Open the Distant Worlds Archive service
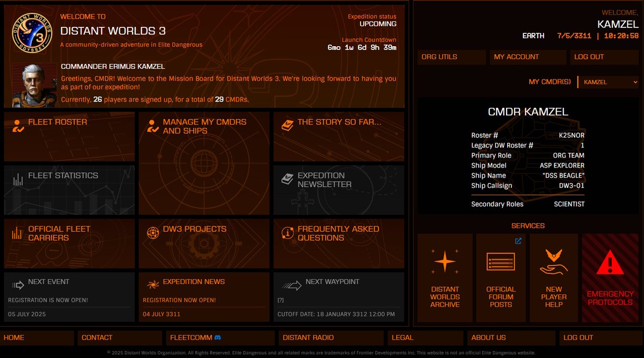 click(x=445, y=277)
